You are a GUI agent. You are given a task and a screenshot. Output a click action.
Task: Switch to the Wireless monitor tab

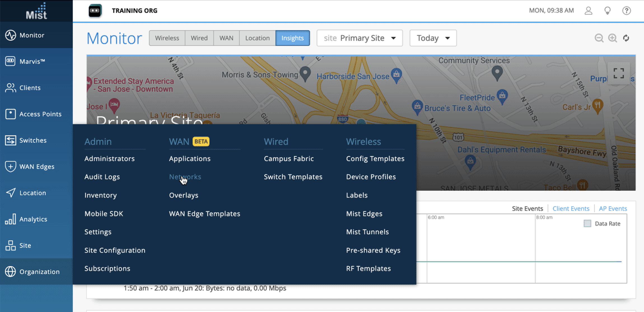tap(167, 38)
